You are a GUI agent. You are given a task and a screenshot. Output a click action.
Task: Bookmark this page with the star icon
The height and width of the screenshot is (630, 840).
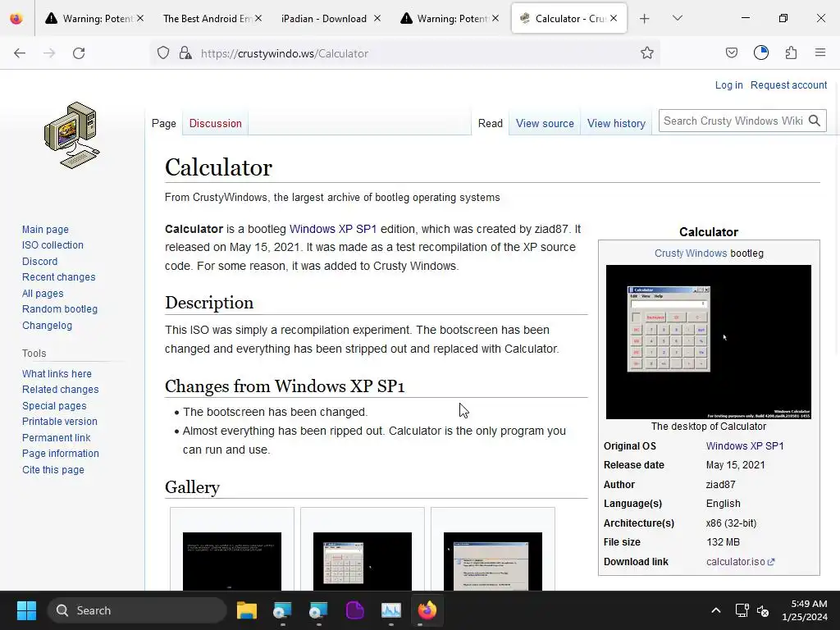(647, 53)
